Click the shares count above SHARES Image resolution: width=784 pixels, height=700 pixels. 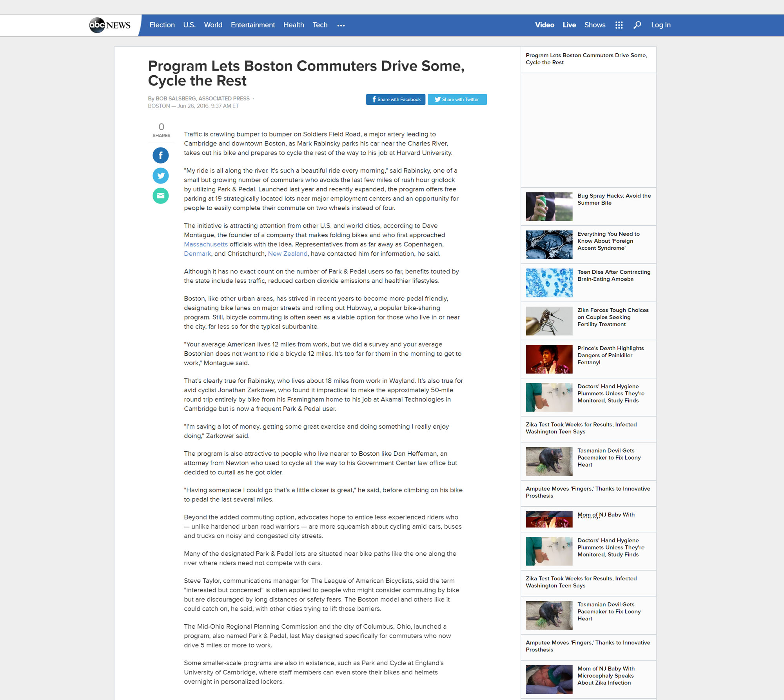coord(161,127)
